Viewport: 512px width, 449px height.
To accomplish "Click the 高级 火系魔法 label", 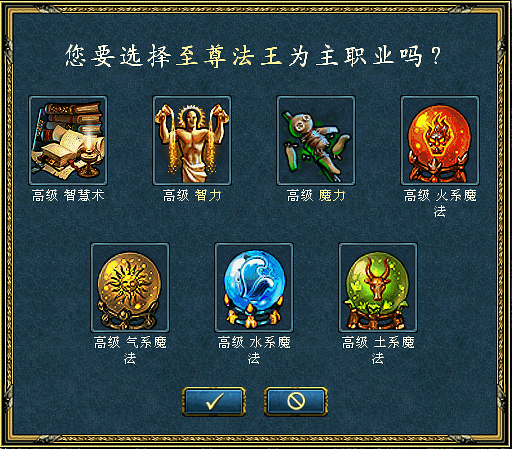I will [440, 203].
